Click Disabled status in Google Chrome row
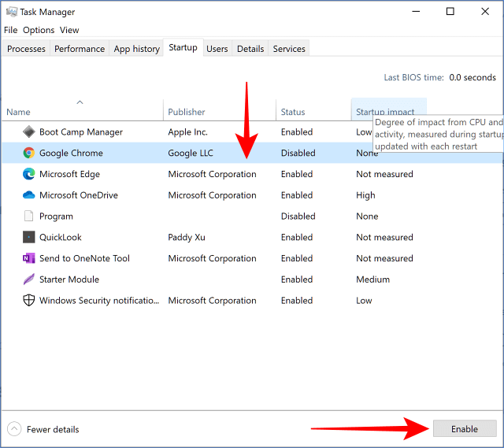 pos(298,153)
